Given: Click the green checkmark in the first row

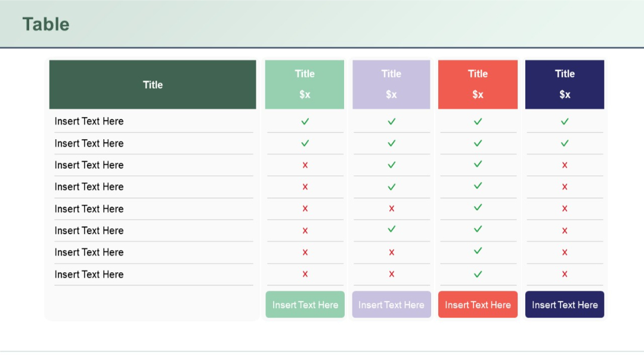Looking at the screenshot, I should [x=305, y=121].
